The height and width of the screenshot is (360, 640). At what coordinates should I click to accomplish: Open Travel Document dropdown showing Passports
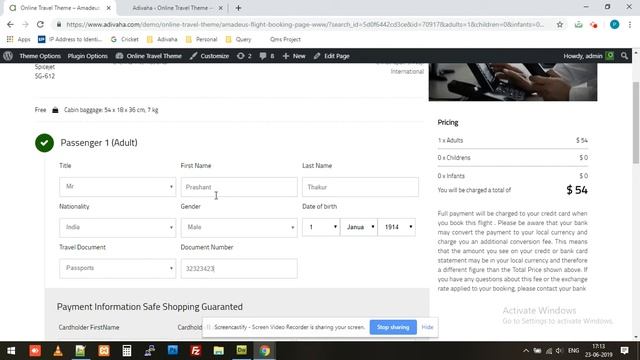coord(118,268)
